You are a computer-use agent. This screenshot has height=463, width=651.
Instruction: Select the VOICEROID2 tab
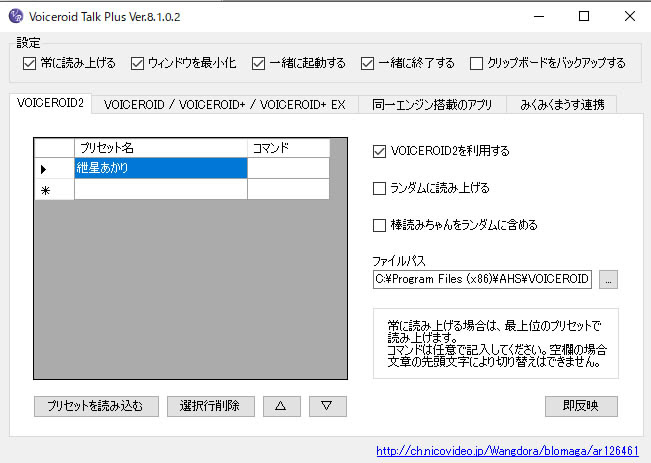pyautogui.click(x=50, y=103)
